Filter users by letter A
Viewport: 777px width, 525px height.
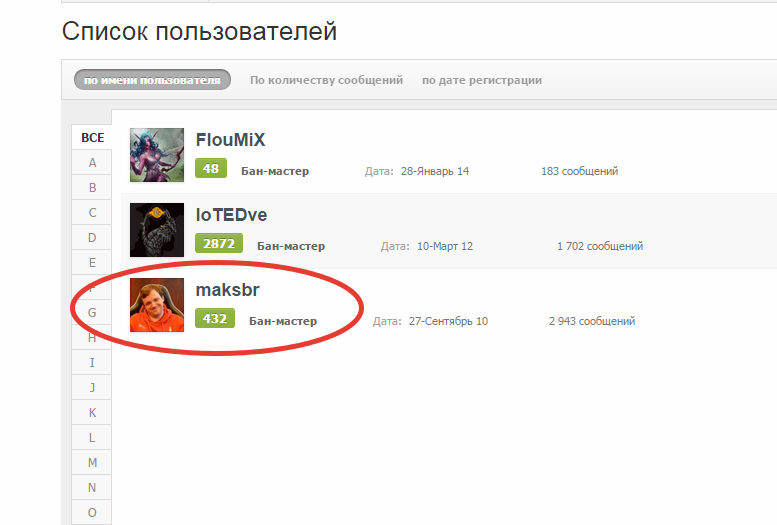click(92, 163)
